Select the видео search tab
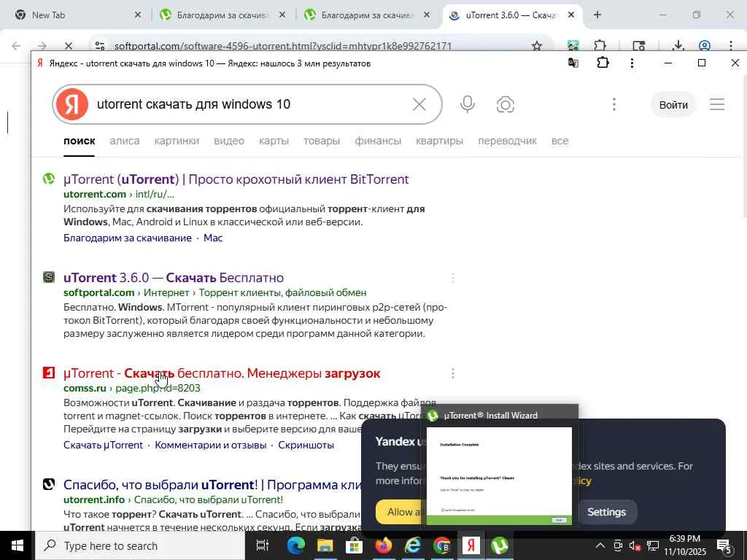This screenshot has height=560, width=747. (x=229, y=141)
